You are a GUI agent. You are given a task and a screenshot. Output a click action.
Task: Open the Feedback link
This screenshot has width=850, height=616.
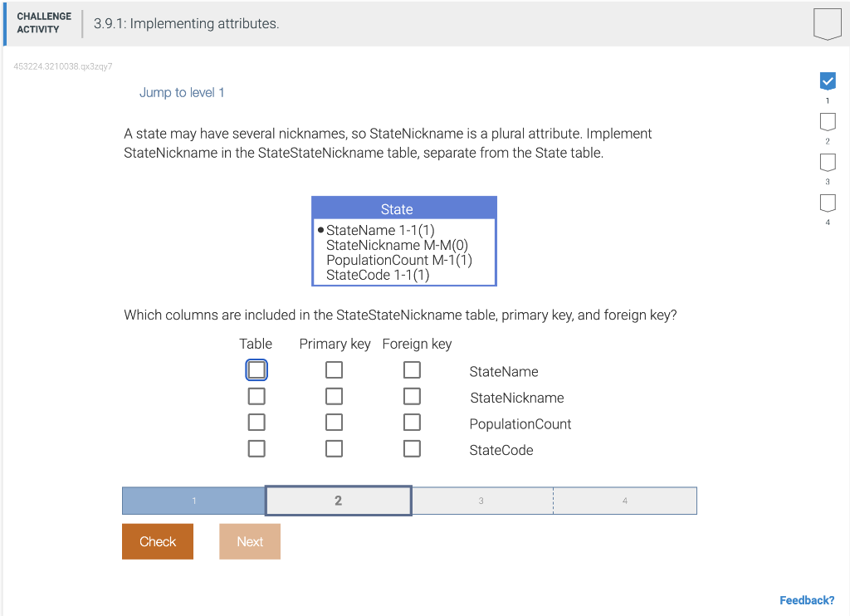[807, 599]
